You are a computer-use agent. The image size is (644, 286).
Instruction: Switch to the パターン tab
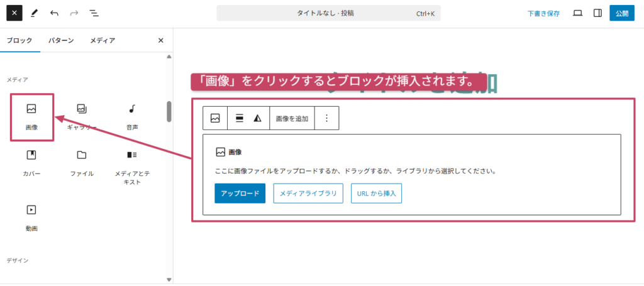(x=61, y=40)
